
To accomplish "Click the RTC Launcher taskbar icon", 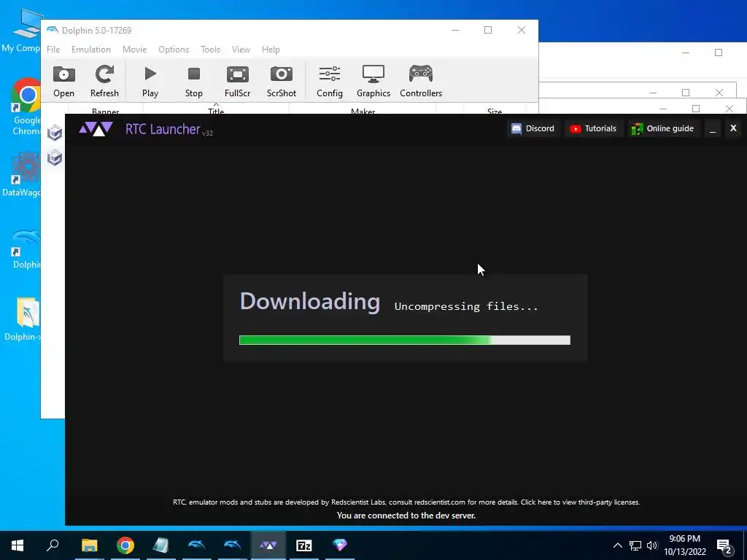I will coord(268,545).
